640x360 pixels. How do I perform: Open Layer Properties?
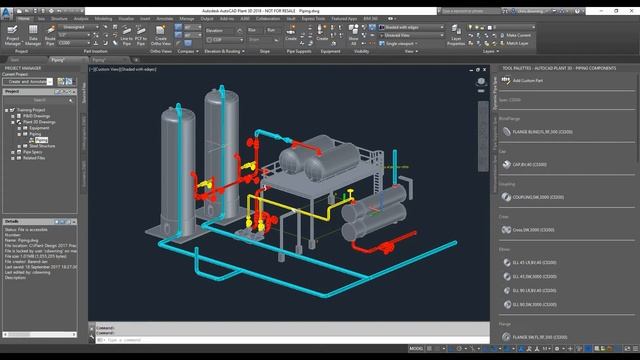[456, 35]
